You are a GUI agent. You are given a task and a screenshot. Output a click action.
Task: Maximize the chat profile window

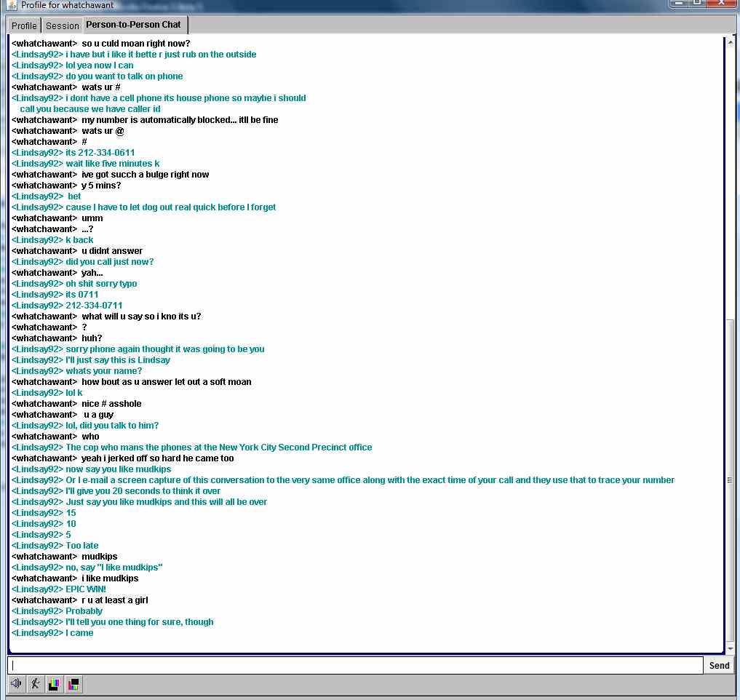(696, 4)
